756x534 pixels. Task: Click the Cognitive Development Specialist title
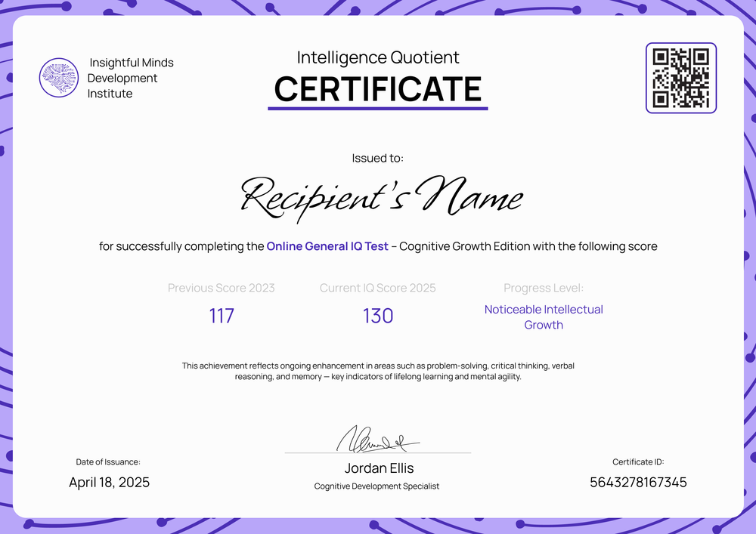(x=376, y=486)
